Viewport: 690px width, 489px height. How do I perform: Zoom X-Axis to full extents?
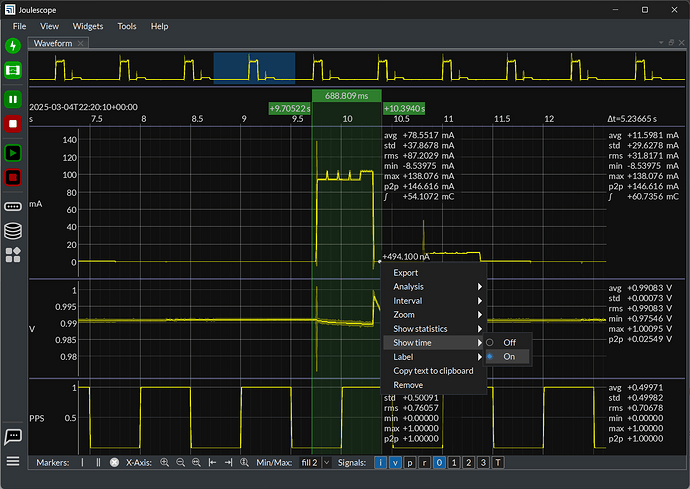(196, 462)
